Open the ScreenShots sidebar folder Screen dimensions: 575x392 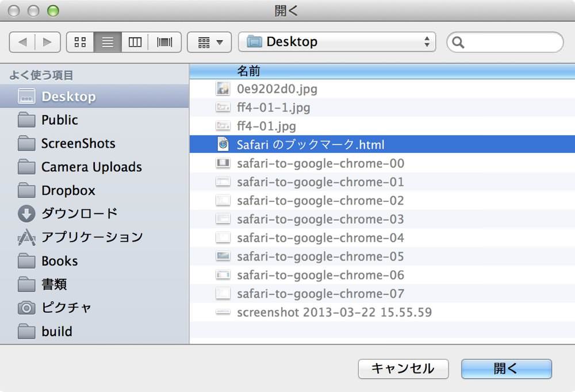pos(95,143)
